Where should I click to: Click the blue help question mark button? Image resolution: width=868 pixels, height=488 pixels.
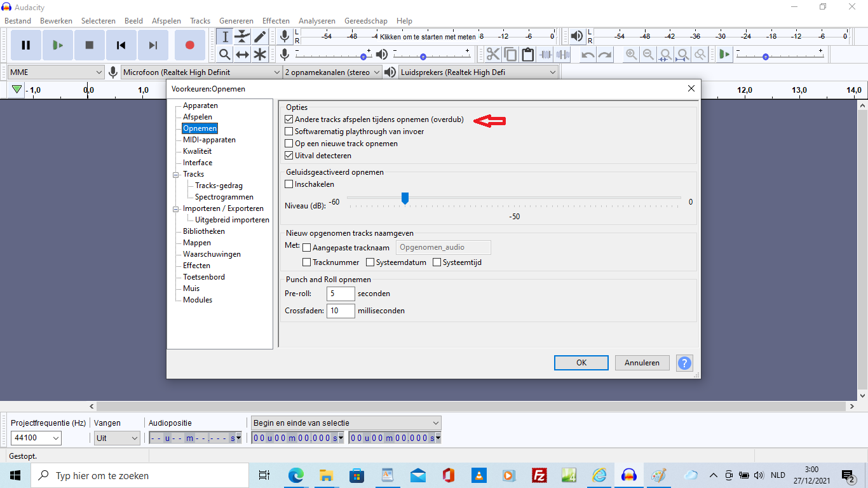point(684,363)
